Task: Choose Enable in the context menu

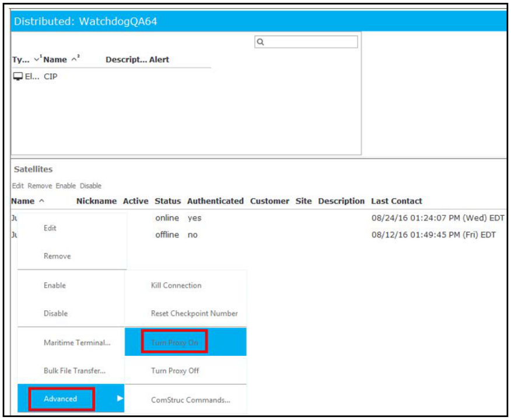Action: point(55,285)
